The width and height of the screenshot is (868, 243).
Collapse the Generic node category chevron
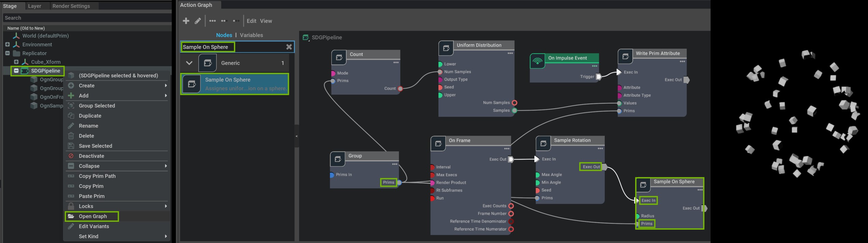click(189, 63)
